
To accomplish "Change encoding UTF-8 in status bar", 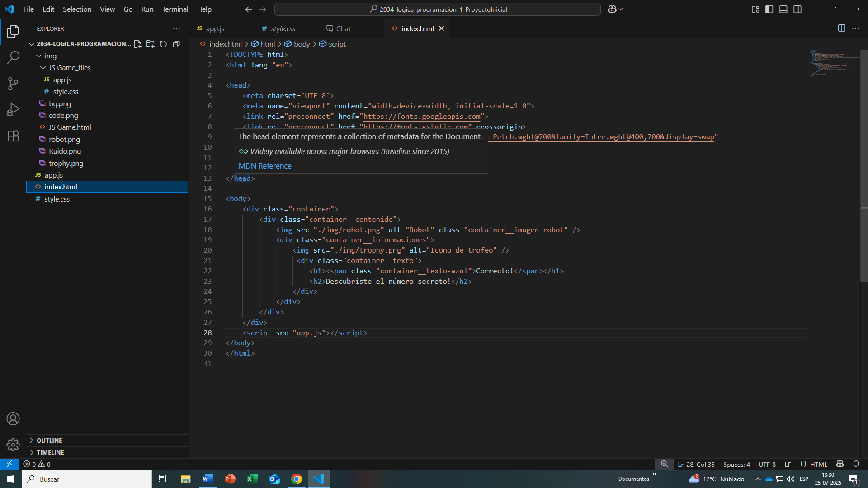I will [x=767, y=464].
